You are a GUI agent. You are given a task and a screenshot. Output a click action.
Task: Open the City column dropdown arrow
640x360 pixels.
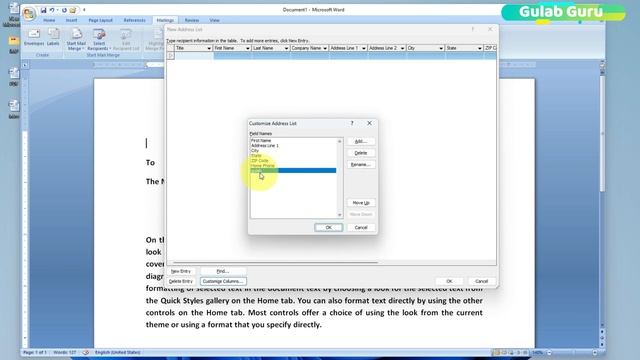point(441,48)
